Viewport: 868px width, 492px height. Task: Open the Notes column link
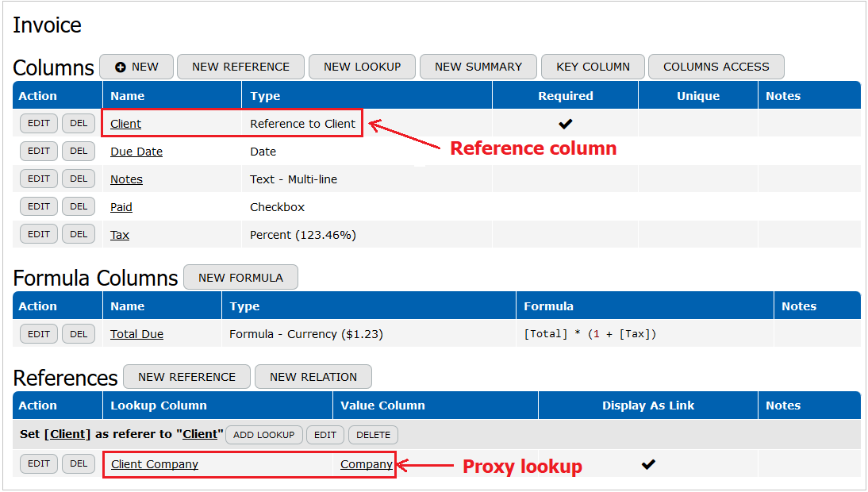[126, 179]
